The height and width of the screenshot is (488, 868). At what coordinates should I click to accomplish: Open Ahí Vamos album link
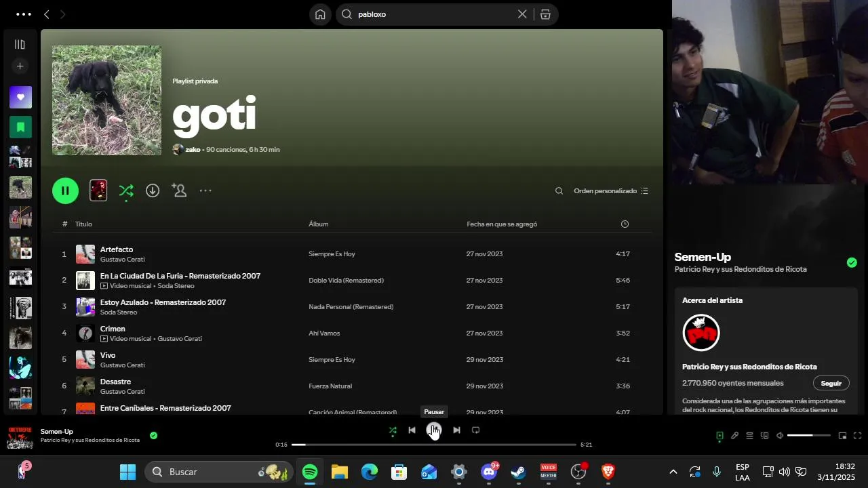(x=324, y=333)
